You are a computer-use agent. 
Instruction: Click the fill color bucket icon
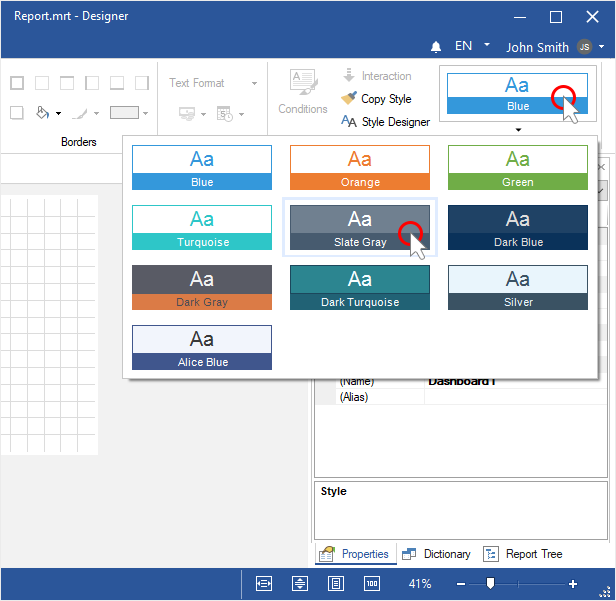pyautogui.click(x=42, y=113)
